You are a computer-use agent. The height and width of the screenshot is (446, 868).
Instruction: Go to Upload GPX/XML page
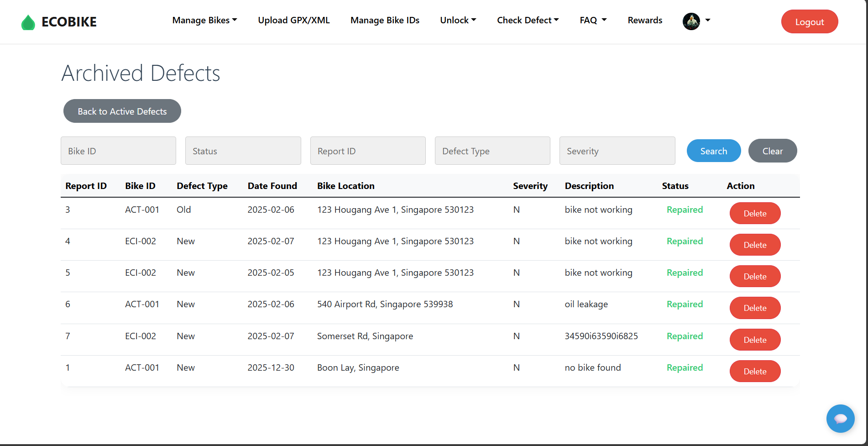pyautogui.click(x=293, y=21)
